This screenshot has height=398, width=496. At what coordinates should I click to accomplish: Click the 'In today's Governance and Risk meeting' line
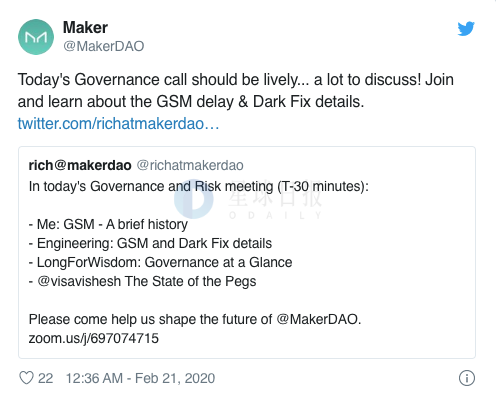pos(199,186)
